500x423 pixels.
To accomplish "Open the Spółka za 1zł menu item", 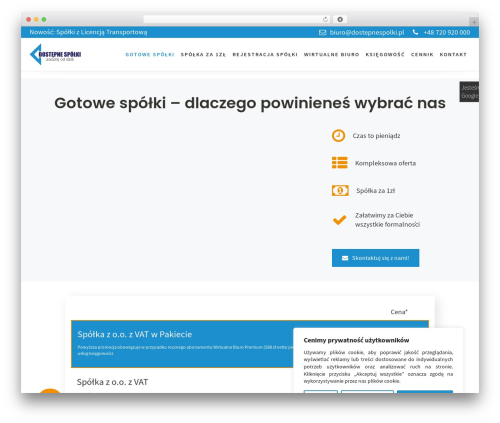I will [x=203, y=55].
